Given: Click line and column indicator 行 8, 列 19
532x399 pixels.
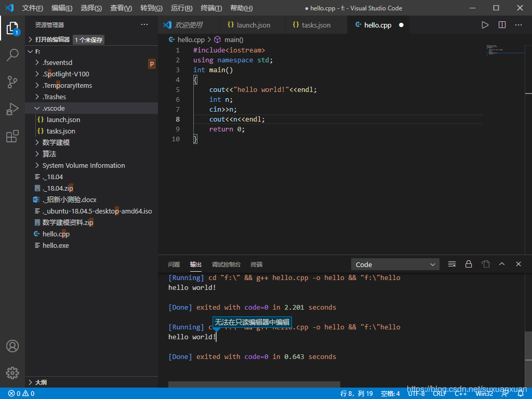Looking at the screenshot, I should (356, 394).
